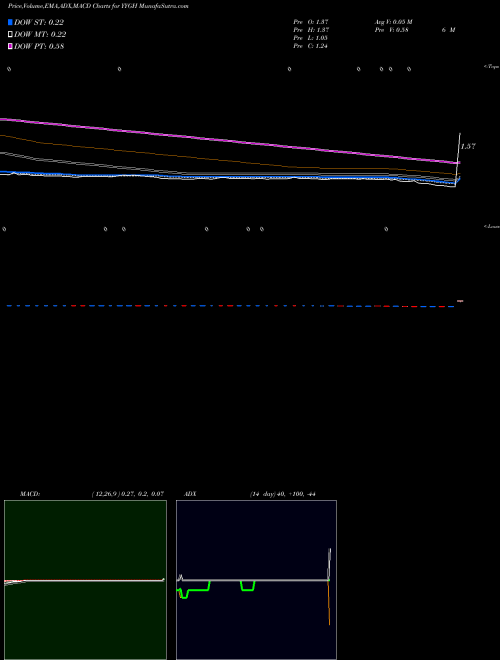500x660 pixels.
Task: Click the magenta long-term EMA line
Action: (x=229, y=141)
